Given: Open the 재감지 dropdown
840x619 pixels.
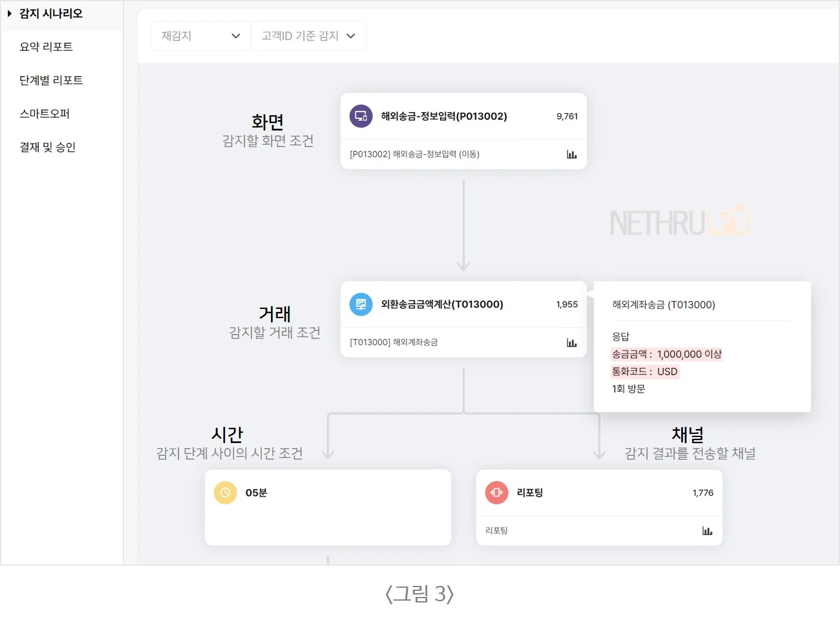Looking at the screenshot, I should point(200,36).
